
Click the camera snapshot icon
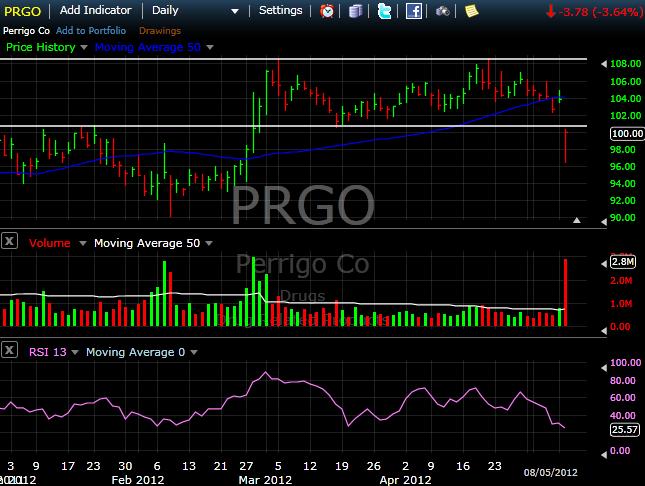[x=443, y=11]
